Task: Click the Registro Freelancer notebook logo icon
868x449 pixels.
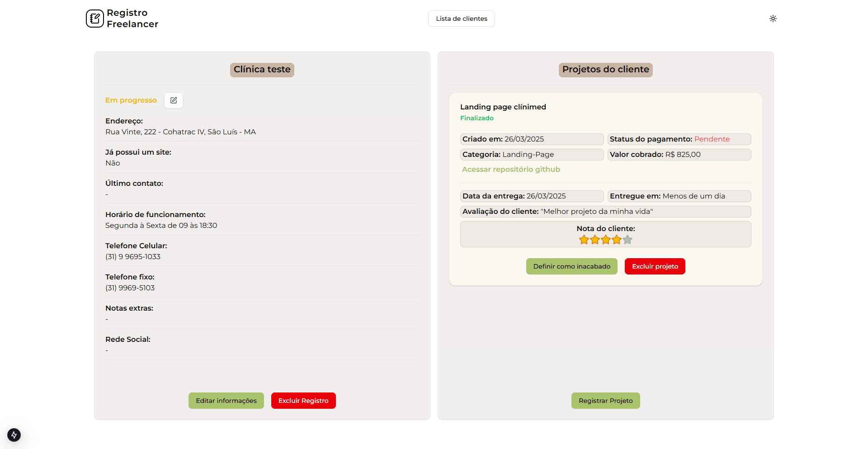Action: click(95, 18)
